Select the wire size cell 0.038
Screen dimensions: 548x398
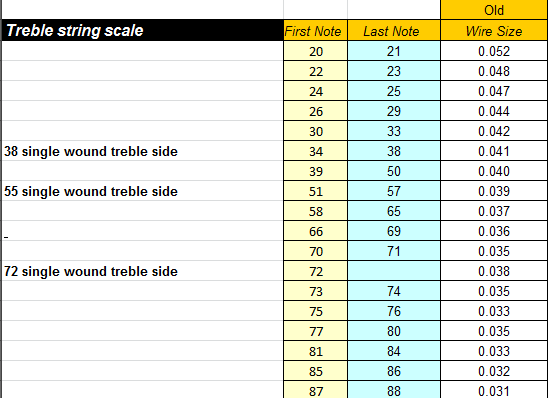(x=494, y=271)
